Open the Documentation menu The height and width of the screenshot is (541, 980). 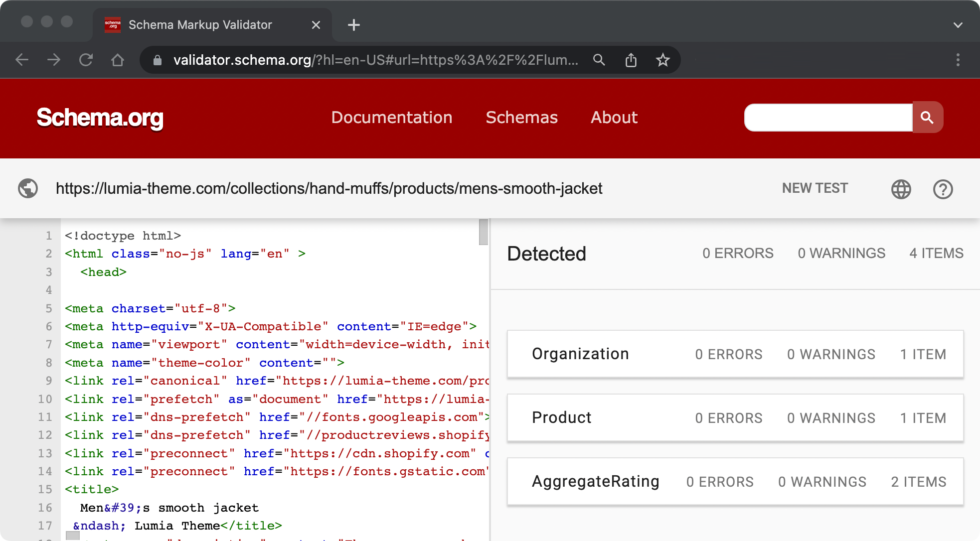click(x=392, y=118)
